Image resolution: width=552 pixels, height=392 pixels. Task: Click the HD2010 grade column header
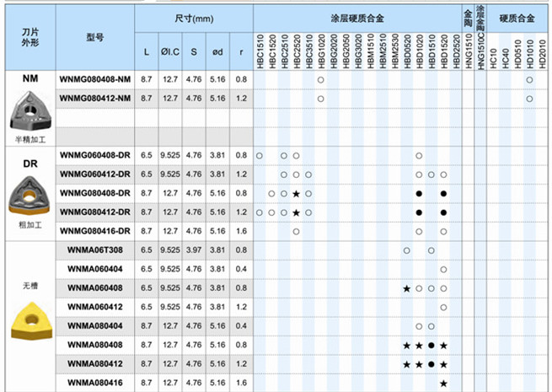coord(541,51)
